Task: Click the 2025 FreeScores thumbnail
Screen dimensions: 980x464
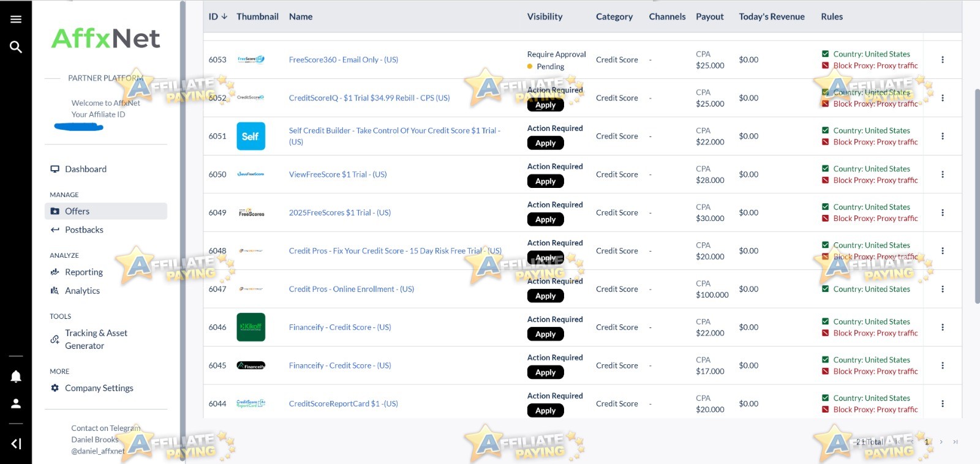Action: click(251, 212)
